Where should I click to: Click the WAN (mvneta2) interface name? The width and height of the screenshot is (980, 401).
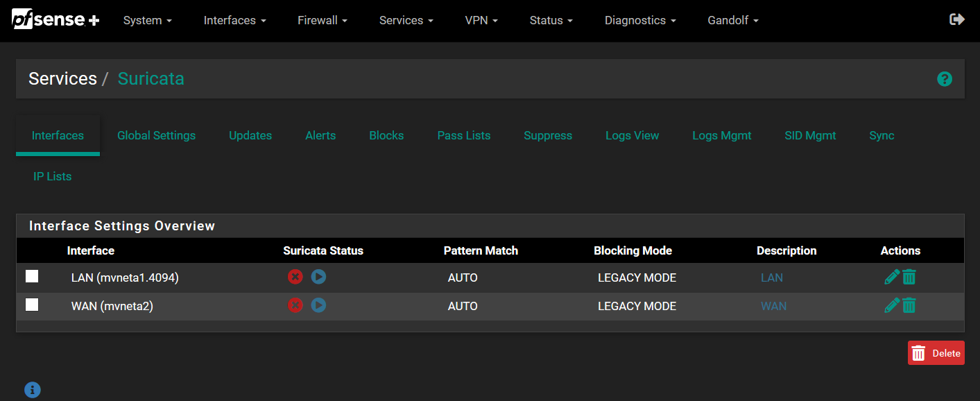coord(112,306)
